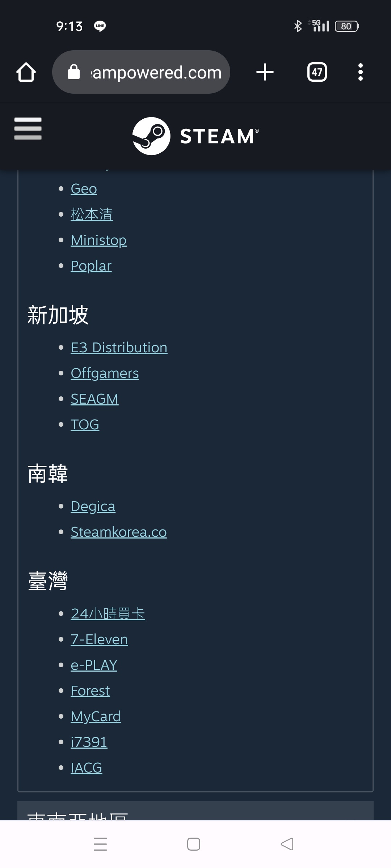Open the Degica link
The height and width of the screenshot is (868, 391).
pyautogui.click(x=93, y=506)
